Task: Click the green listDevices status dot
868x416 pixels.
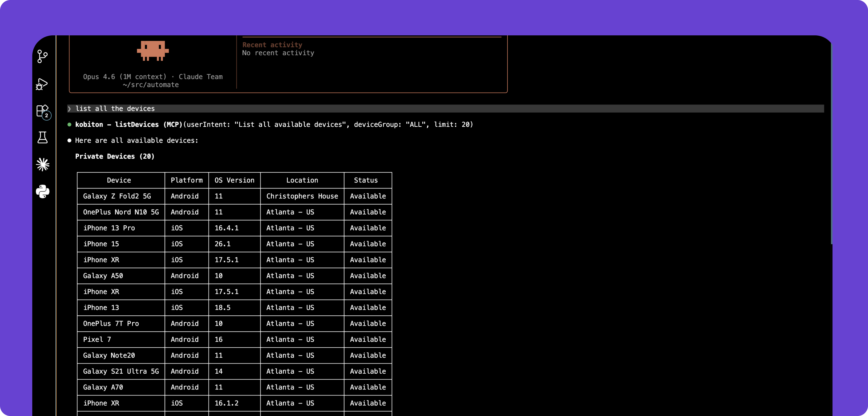Action: pos(69,125)
